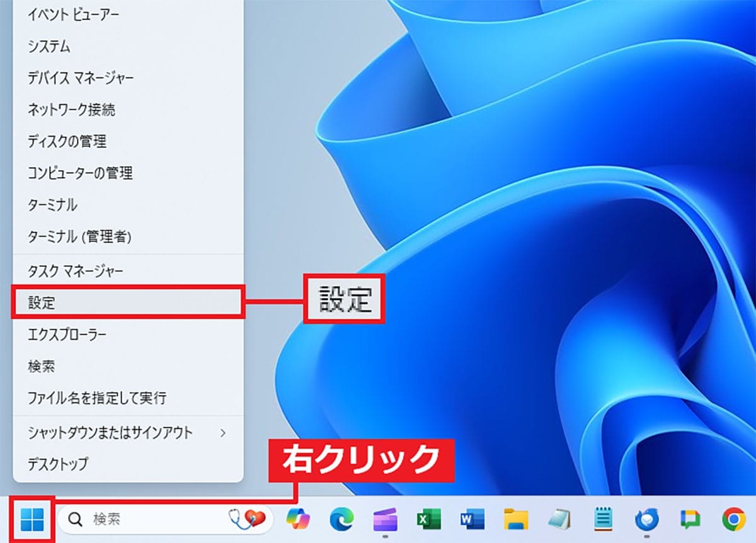
Task: Open タスク マネージャー from the menu
Action: coord(126,270)
